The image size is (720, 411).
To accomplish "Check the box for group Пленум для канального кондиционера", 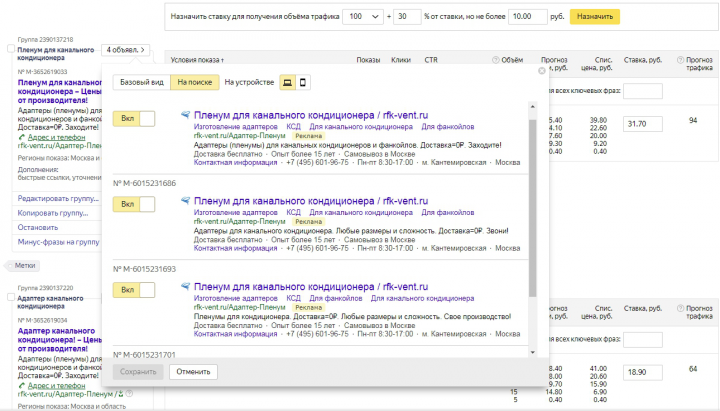I will pos(11,49).
